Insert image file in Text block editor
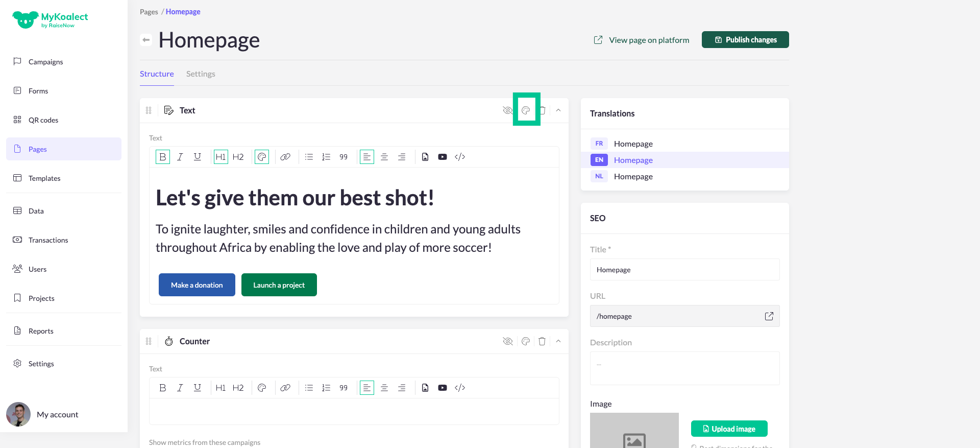 tap(425, 157)
